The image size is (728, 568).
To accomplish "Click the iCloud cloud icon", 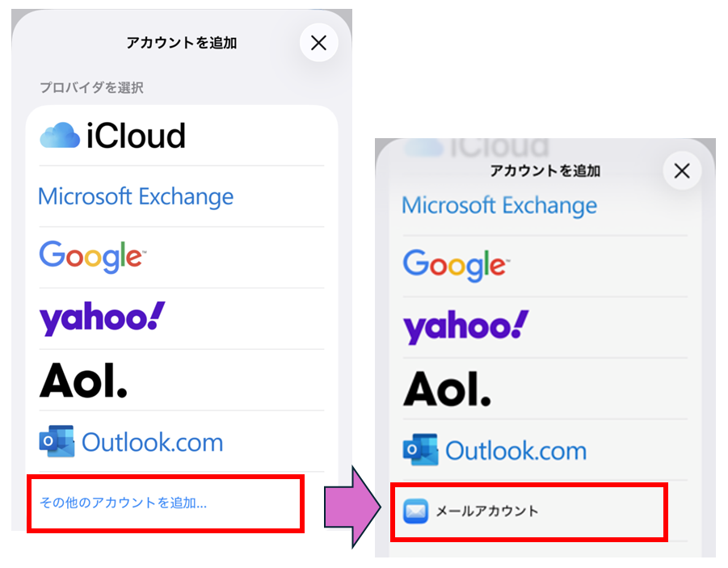I will (x=59, y=136).
